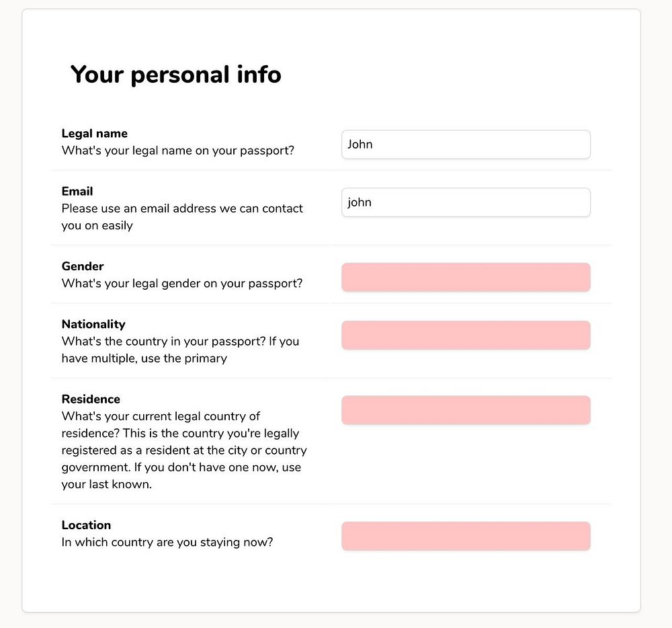This screenshot has height=628, width=672.
Task: Click the bold 'Residence' label
Action: (91, 399)
